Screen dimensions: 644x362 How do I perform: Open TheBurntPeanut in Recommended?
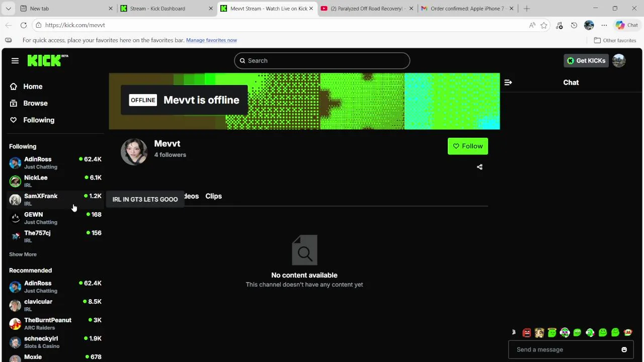pyautogui.click(x=55, y=323)
